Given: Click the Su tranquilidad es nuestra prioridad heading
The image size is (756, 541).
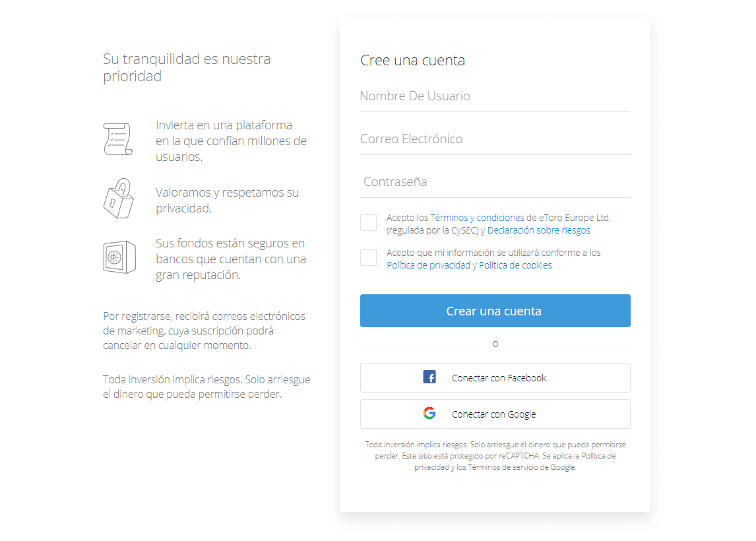Looking at the screenshot, I should tap(187, 67).
